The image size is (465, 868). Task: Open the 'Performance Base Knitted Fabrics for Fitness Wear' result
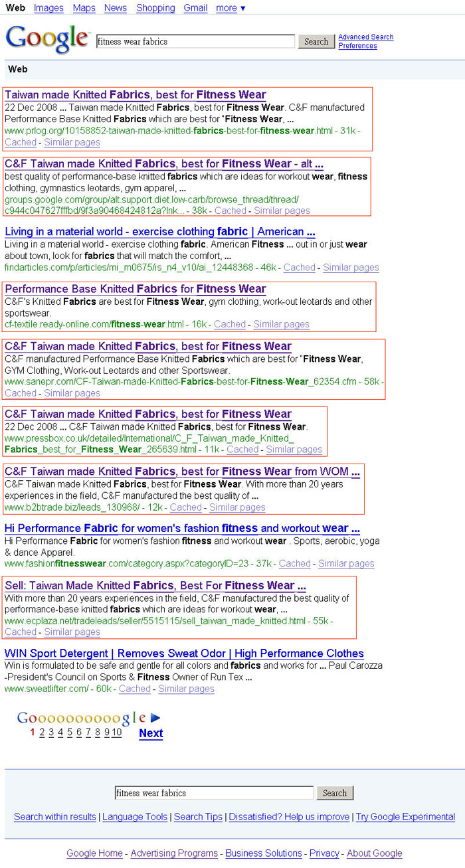136,289
